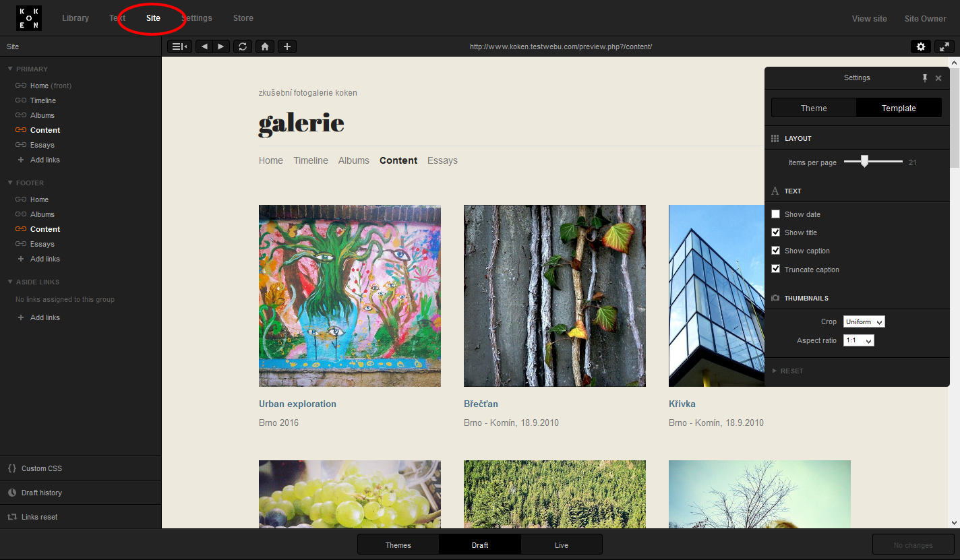Viewport: 960px width, 560px height.
Task: Click orange link icon beside Content in Footer
Action: tap(21, 229)
